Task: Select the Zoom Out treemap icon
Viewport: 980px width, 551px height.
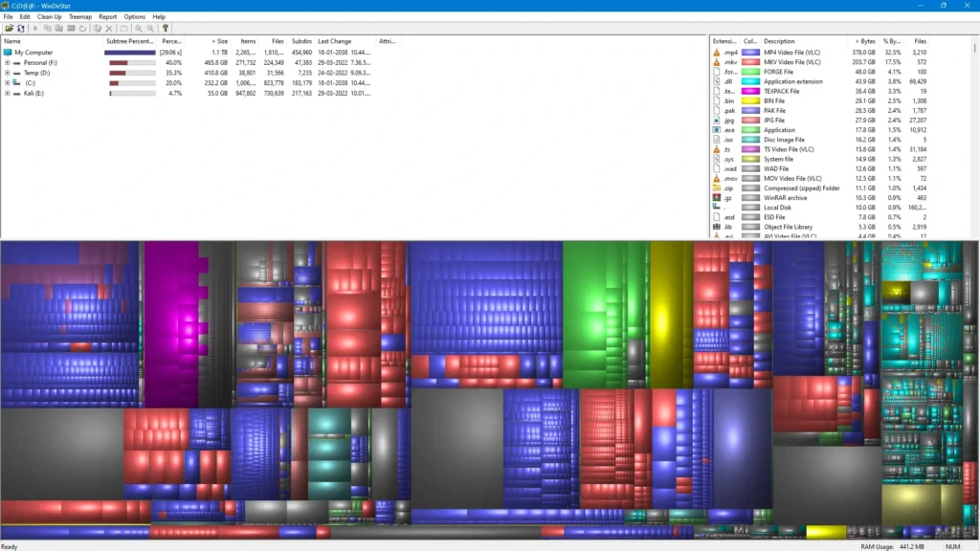Action: click(149, 29)
